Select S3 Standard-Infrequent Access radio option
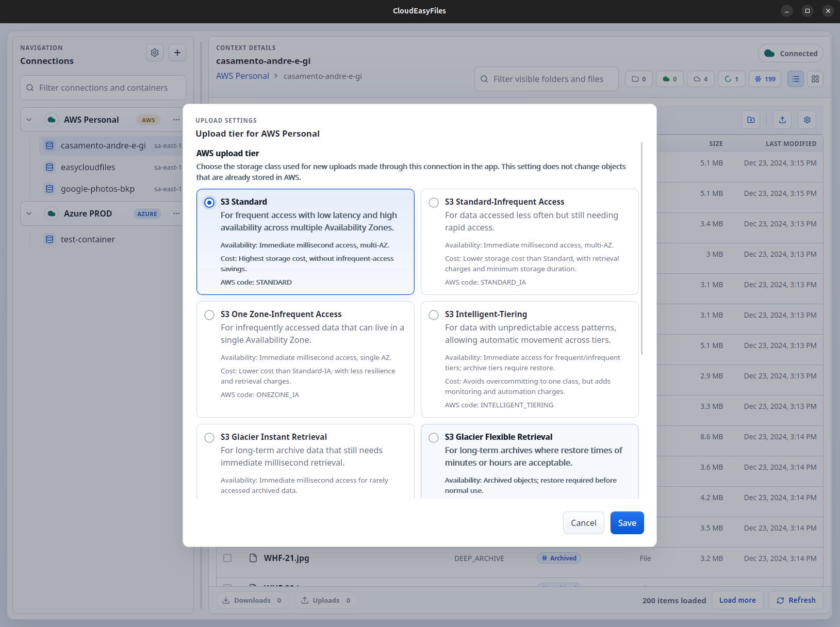Image resolution: width=840 pixels, height=627 pixels. coord(434,203)
